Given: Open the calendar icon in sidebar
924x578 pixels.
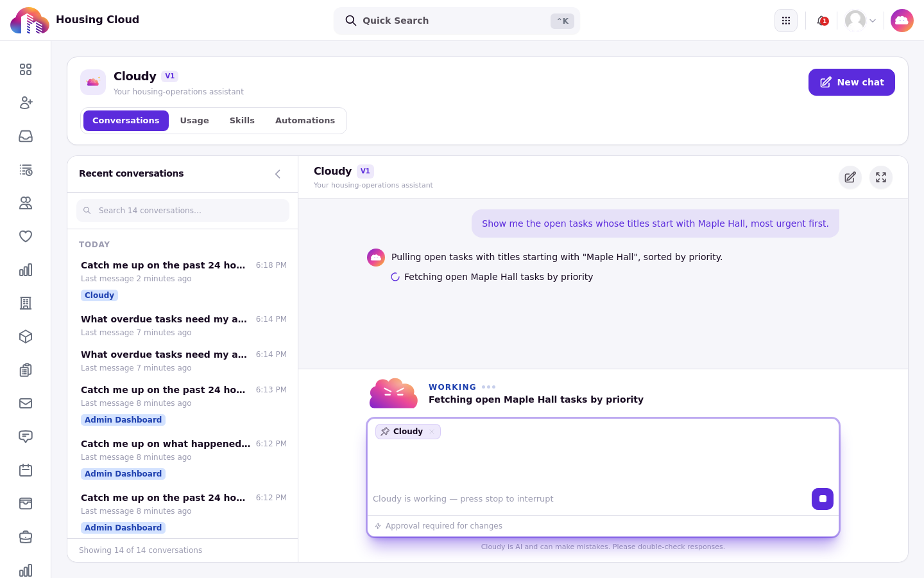Looking at the screenshot, I should (26, 470).
